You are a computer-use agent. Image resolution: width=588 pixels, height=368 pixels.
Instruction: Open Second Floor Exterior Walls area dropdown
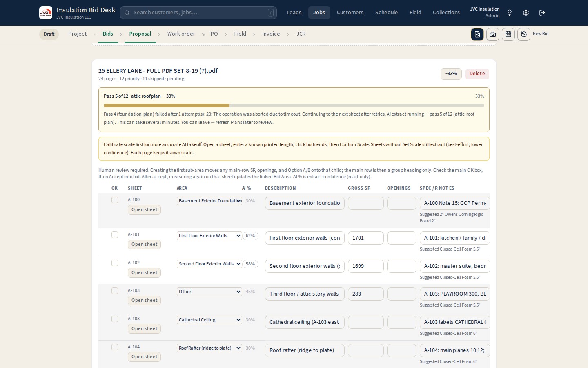(209, 264)
